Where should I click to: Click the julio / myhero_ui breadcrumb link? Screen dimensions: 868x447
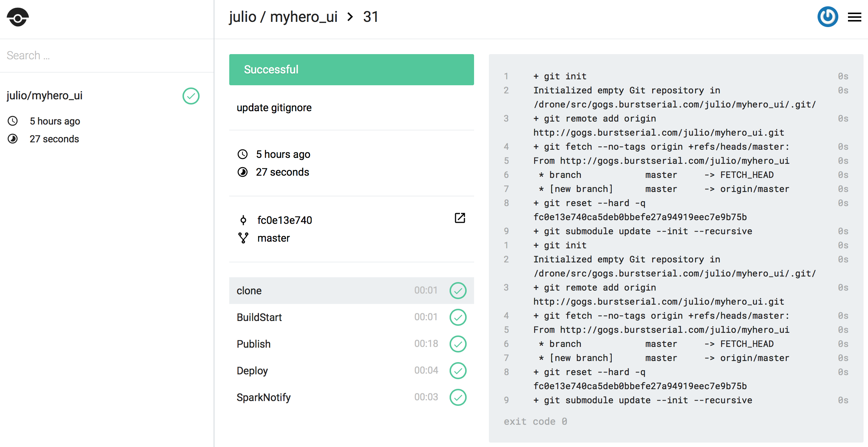pyautogui.click(x=283, y=17)
